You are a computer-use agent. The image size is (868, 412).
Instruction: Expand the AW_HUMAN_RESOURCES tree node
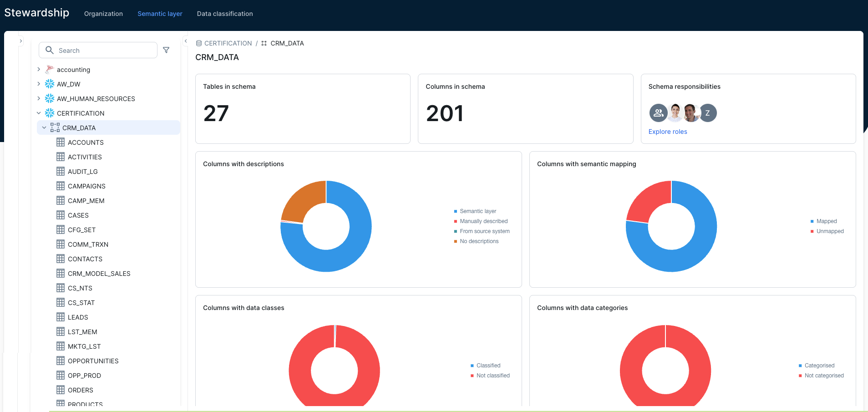[x=39, y=98]
